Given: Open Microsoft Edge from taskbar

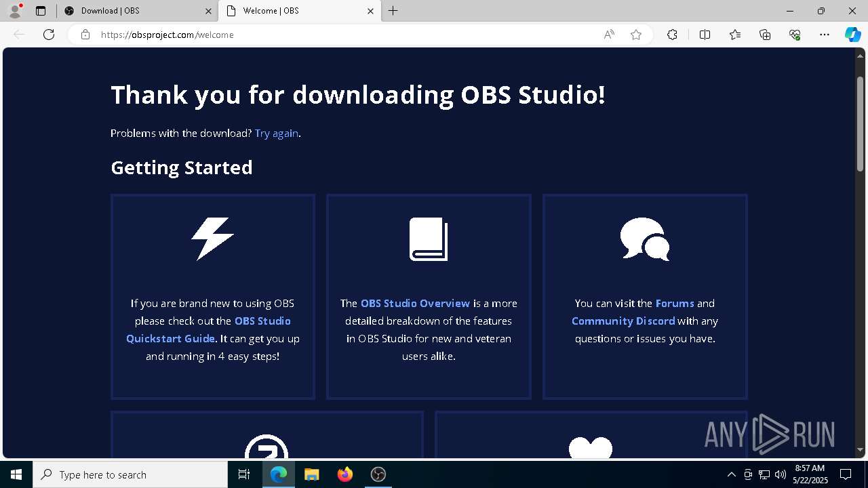Looking at the screenshot, I should 279,474.
